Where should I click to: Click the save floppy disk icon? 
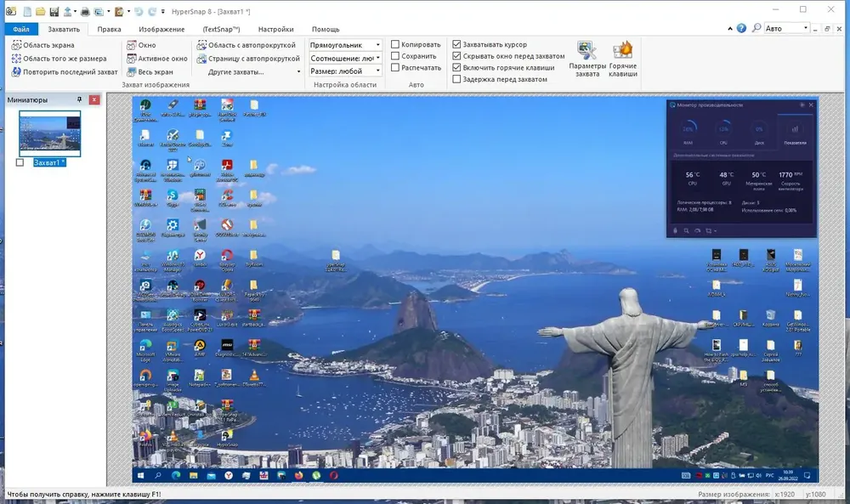click(x=54, y=11)
